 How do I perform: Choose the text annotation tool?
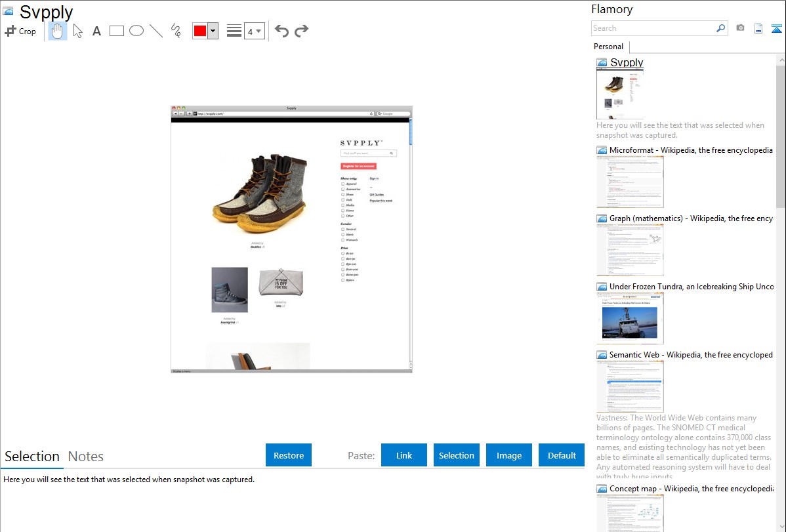(96, 31)
